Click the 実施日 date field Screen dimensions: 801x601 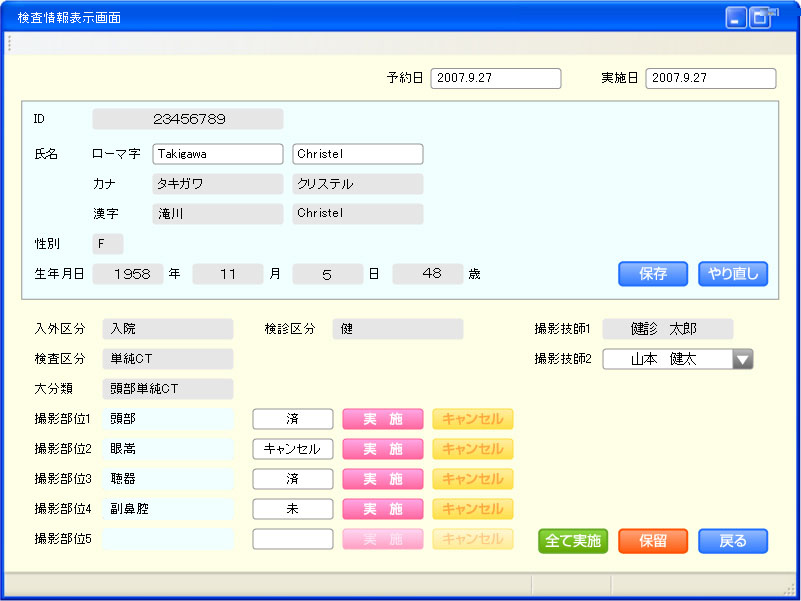coord(711,78)
